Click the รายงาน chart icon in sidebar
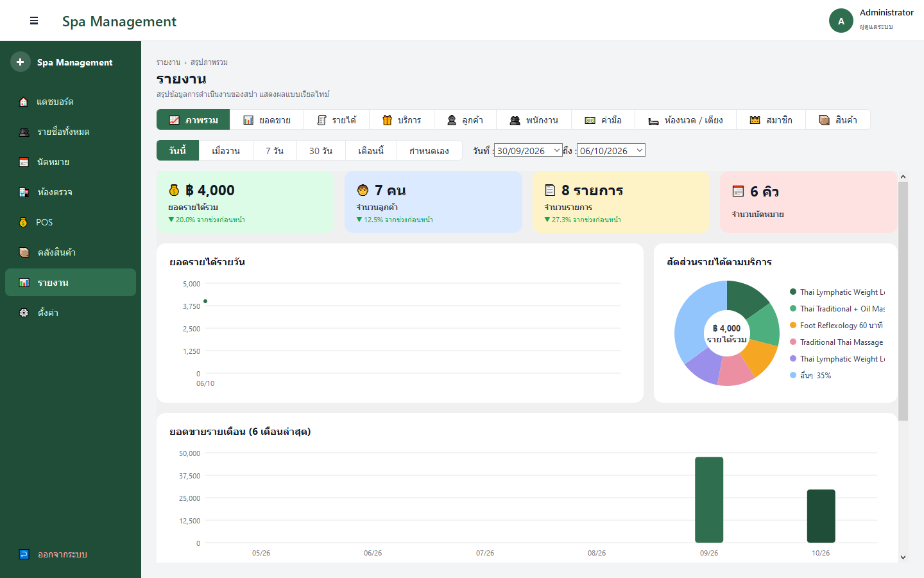 tap(24, 283)
